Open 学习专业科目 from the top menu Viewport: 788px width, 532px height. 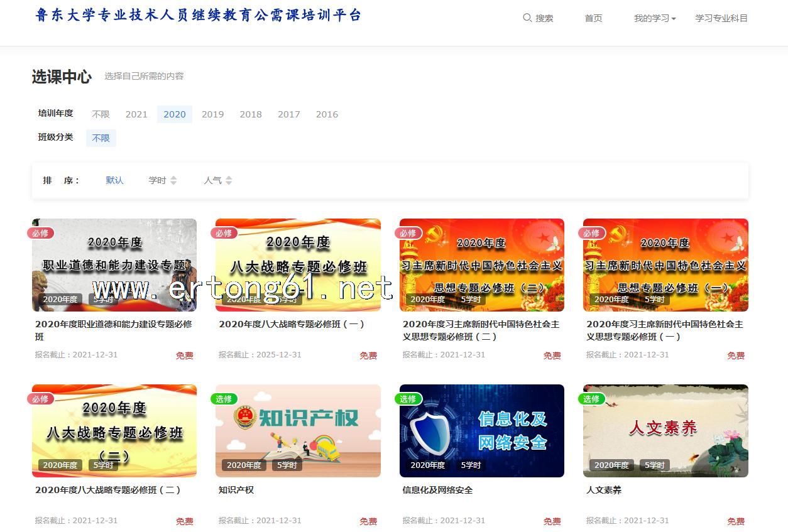point(721,18)
